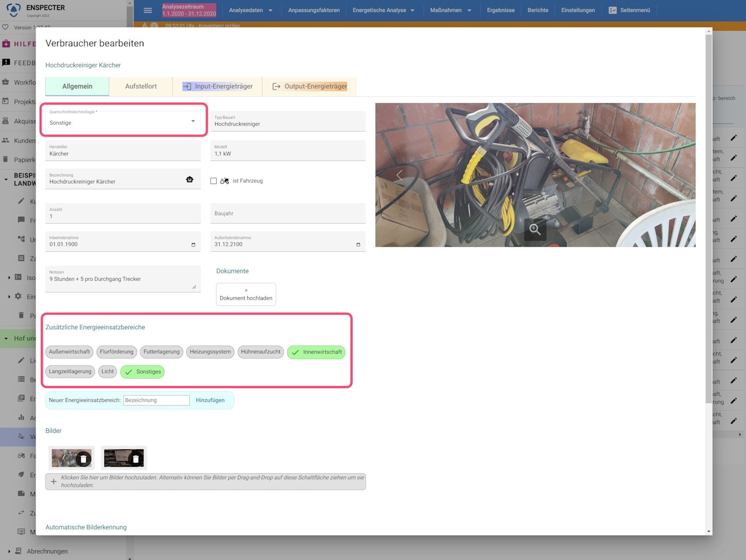The image size is (746, 560).
Task: Open the Energetische Analyse dropdown
Action: click(x=383, y=10)
